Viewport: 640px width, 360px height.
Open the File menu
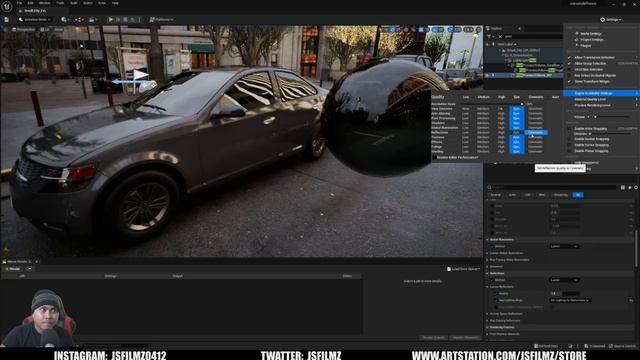point(19,3)
